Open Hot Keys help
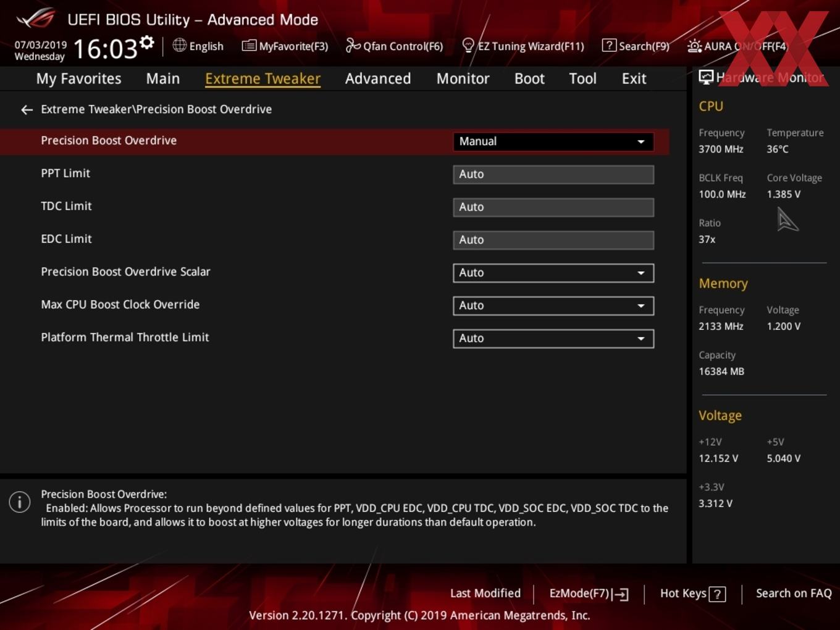 point(692,594)
